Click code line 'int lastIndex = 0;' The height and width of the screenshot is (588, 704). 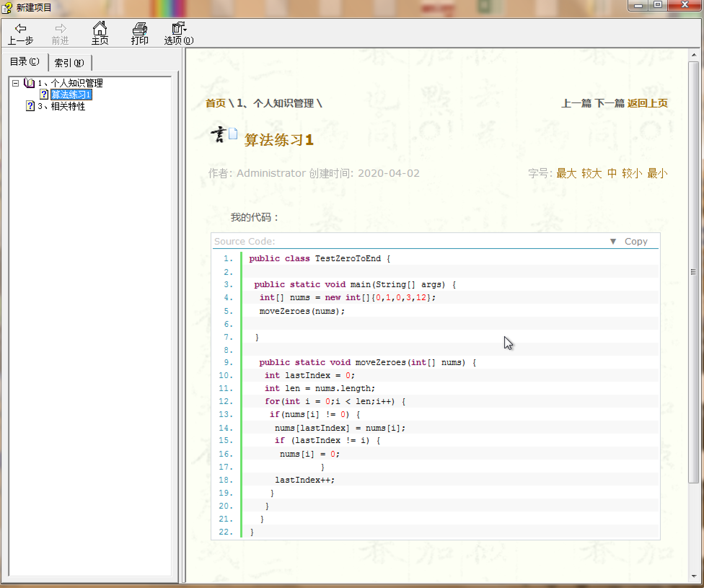click(310, 376)
